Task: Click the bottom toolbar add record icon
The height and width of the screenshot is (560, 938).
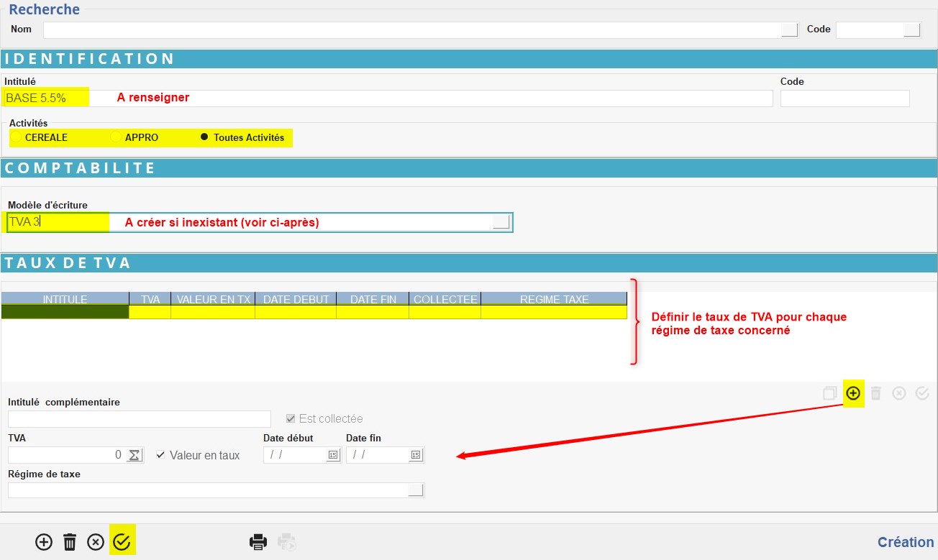Action: click(44, 542)
